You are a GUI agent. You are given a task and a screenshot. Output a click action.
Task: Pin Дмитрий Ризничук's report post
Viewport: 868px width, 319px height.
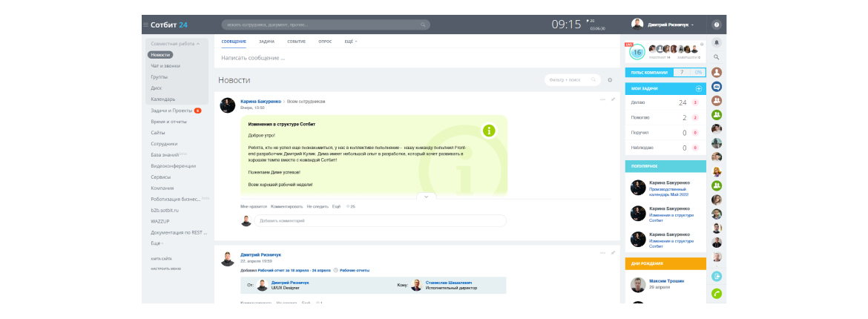613,253
